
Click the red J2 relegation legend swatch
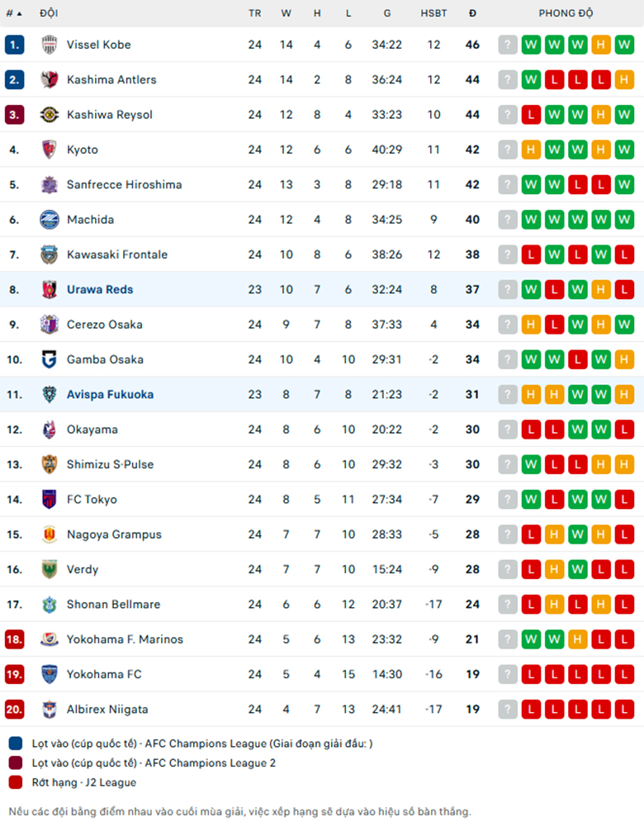point(16,782)
